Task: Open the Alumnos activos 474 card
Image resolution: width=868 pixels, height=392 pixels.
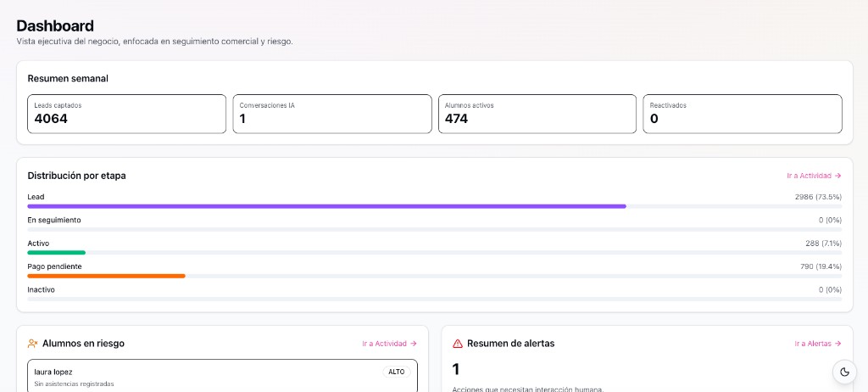Action: click(537, 114)
